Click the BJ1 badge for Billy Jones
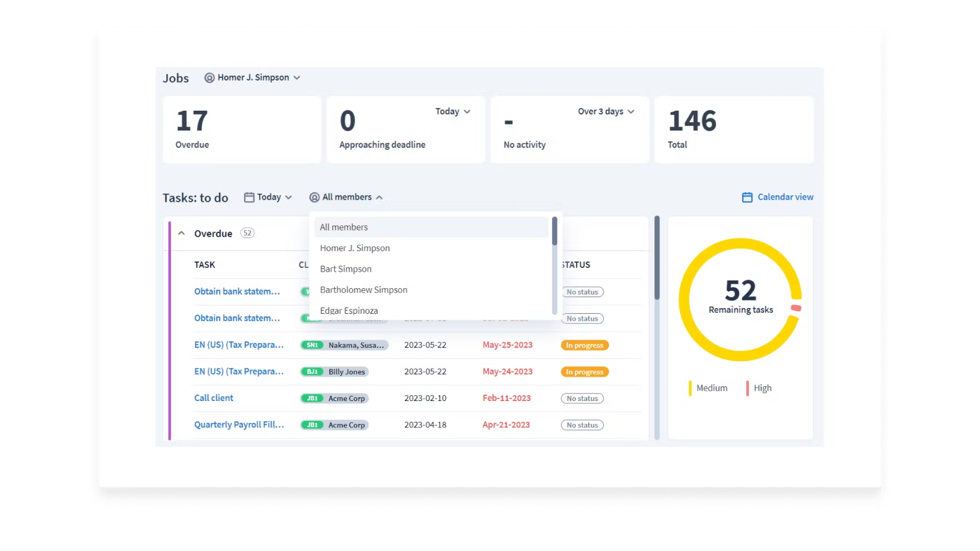Screen dimensions: 980x551 point(312,372)
